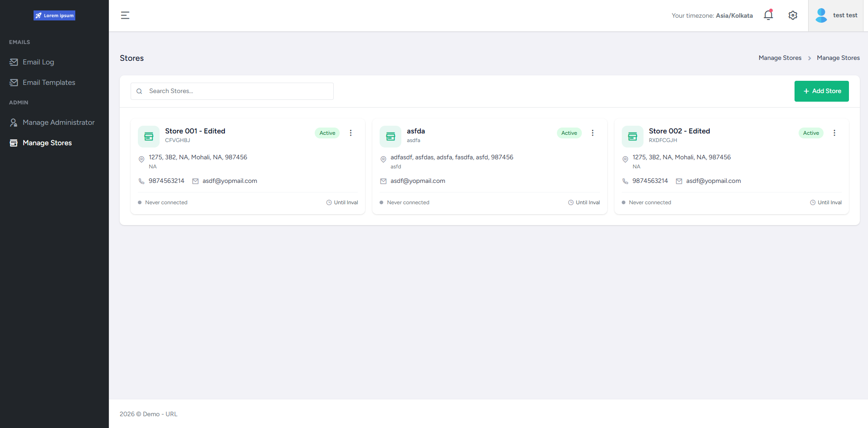Image resolution: width=868 pixels, height=428 pixels.
Task: Open the test test profile menu
Action: pyautogui.click(x=845, y=15)
